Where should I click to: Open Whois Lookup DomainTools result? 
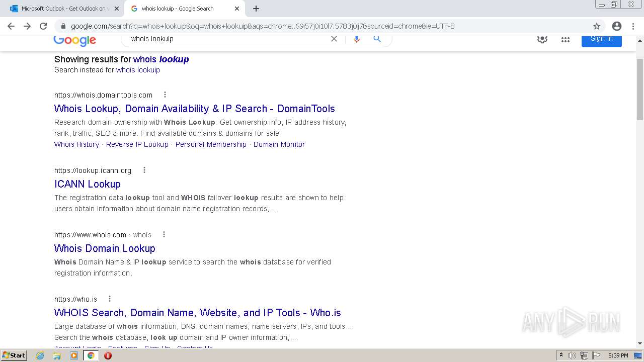click(x=195, y=109)
